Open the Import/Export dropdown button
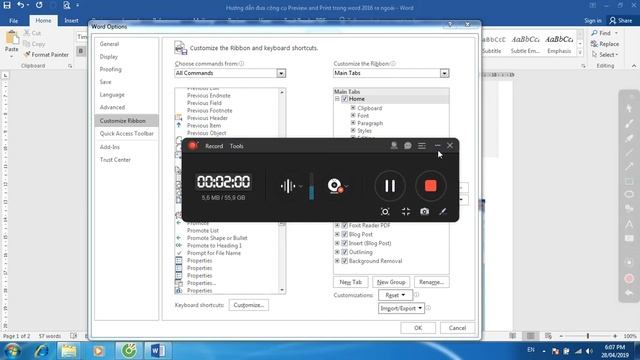Image resolution: width=640 pixels, height=360 pixels. click(x=401, y=308)
